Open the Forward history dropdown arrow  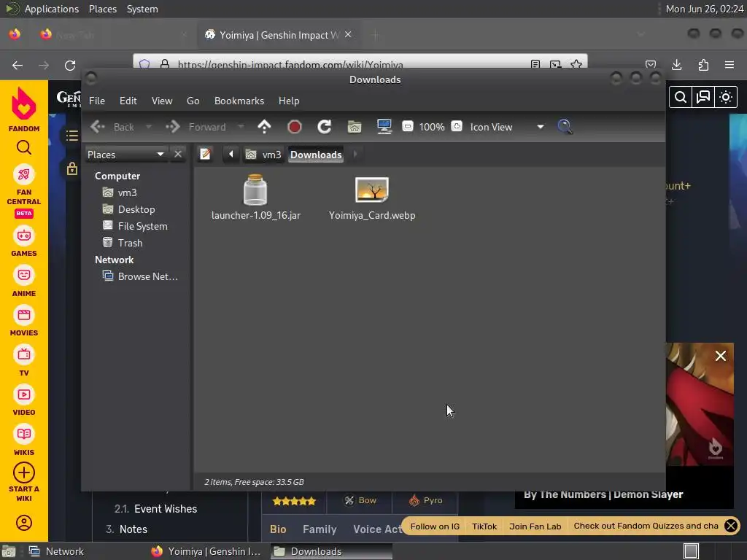click(x=241, y=127)
